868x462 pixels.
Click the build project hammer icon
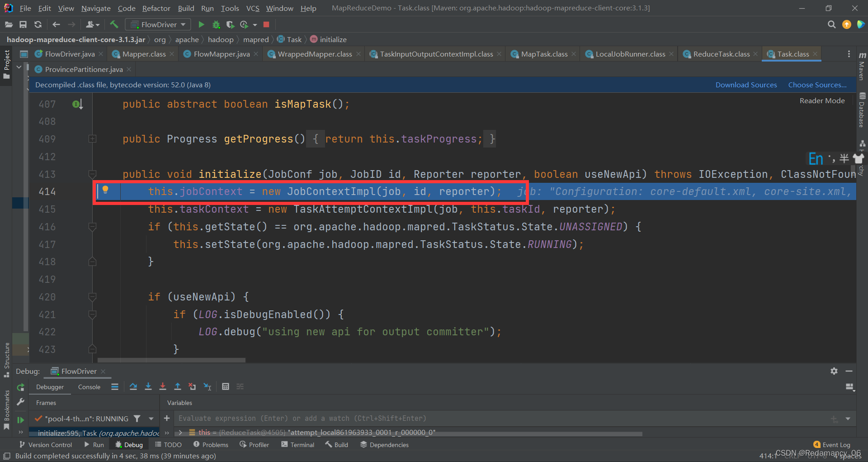(114, 24)
